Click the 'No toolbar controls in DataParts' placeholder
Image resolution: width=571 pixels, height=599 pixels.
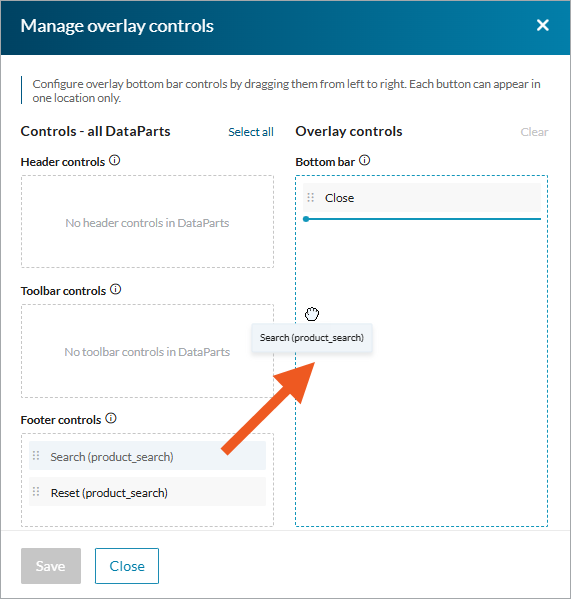pos(147,352)
